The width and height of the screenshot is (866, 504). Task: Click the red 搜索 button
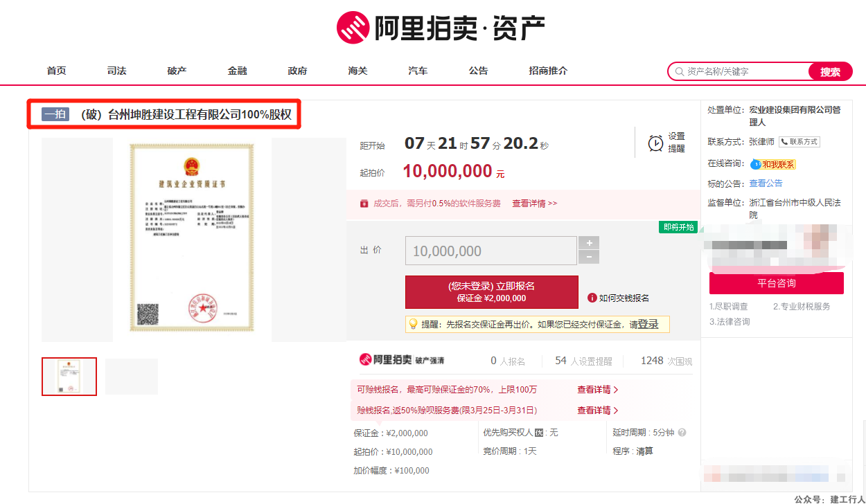(831, 71)
